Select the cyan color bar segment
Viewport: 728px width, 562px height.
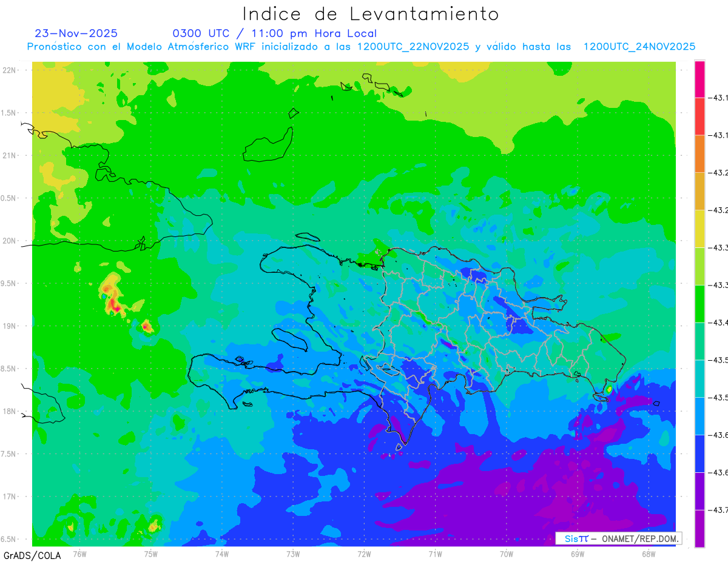pyautogui.click(x=699, y=378)
